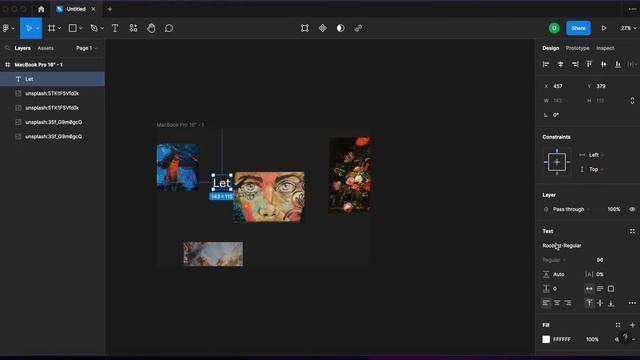
Task: Open the Figma main menu
Action: [x=8, y=28]
